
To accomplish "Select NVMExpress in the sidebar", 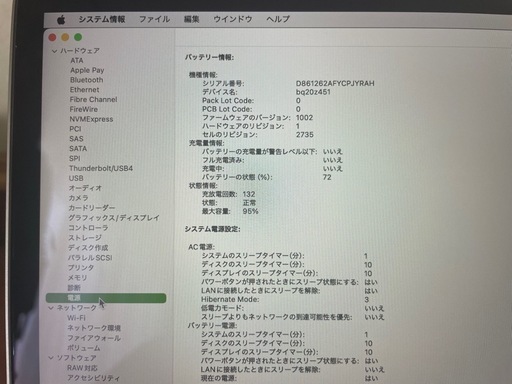I will click(91, 119).
